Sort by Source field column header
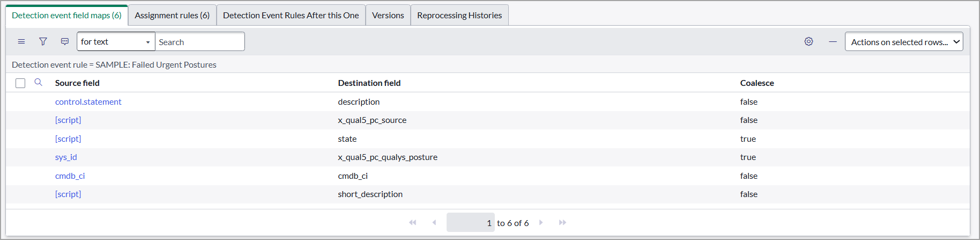This screenshot has width=980, height=240. 77,83
